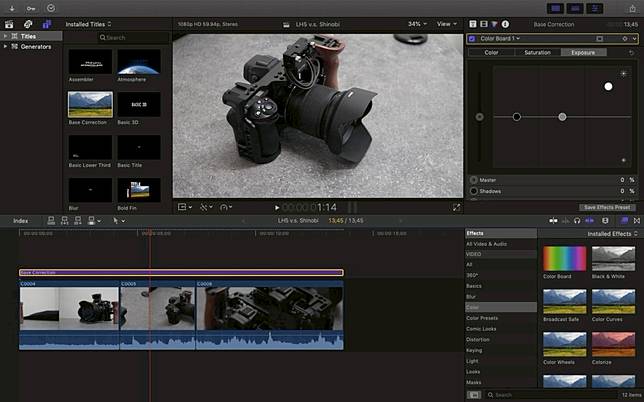
Task: Toggle the Color Board 1 checkbox
Action: (x=472, y=38)
